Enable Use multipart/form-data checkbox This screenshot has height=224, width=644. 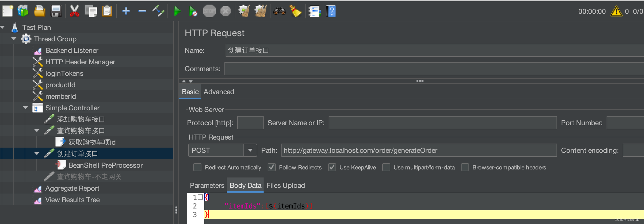[x=386, y=167]
